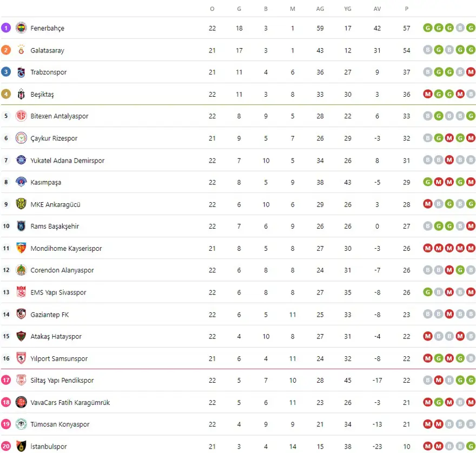The width and height of the screenshot is (476, 453).
Task: Click the pink rank 17 position badge
Action: [x=6, y=380]
